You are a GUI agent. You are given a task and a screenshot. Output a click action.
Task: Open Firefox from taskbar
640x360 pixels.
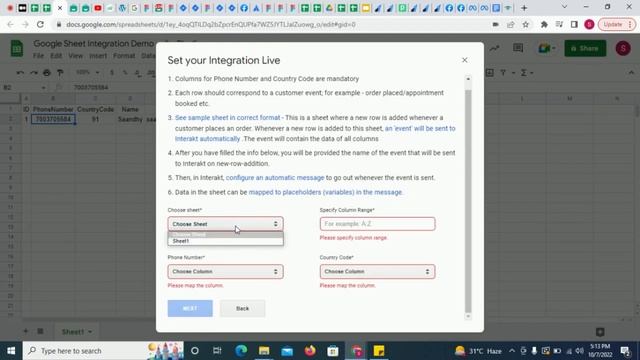(310, 351)
